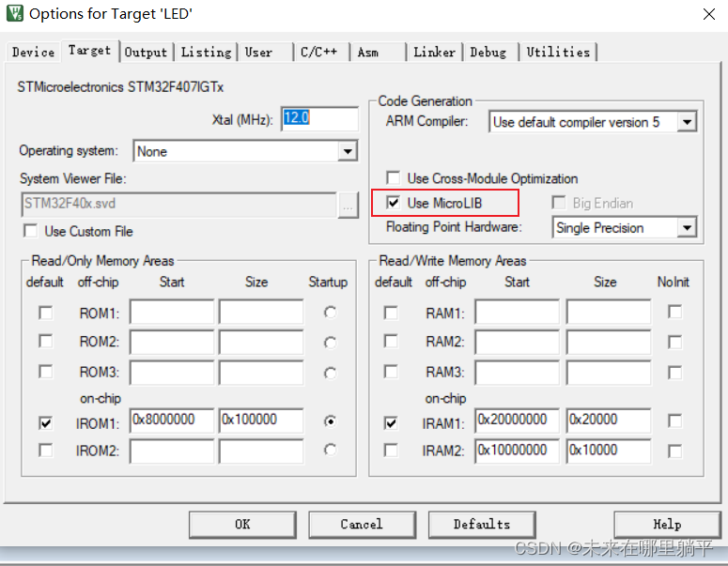The height and width of the screenshot is (566, 728).
Task: Click the Defaults button
Action: (482, 525)
